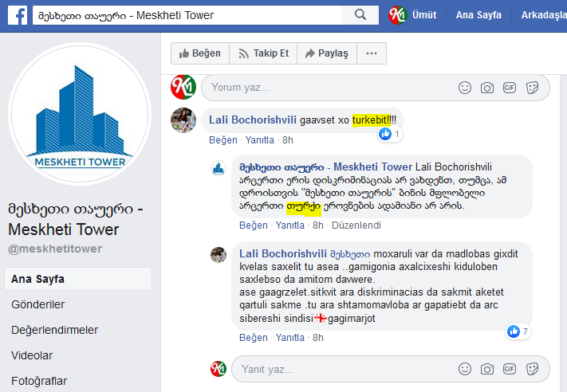Attach a photo via camera icon in Yanıt yaz box
567x392 pixels.
click(487, 369)
